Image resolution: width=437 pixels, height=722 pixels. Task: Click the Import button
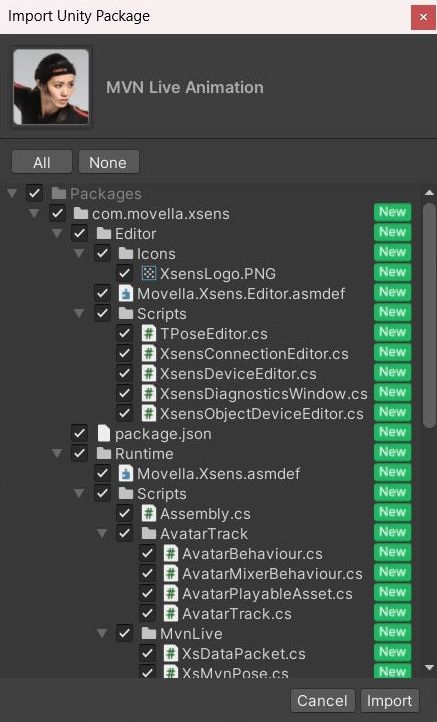(x=390, y=700)
